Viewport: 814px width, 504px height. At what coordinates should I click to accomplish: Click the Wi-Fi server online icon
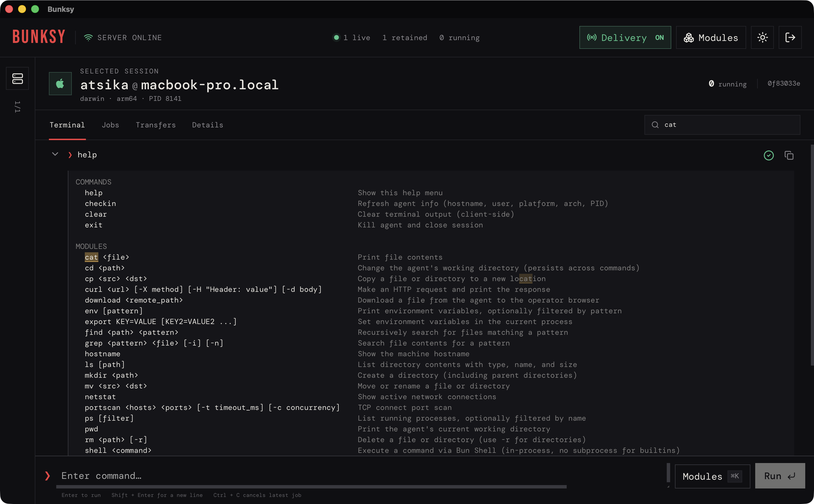(88, 38)
